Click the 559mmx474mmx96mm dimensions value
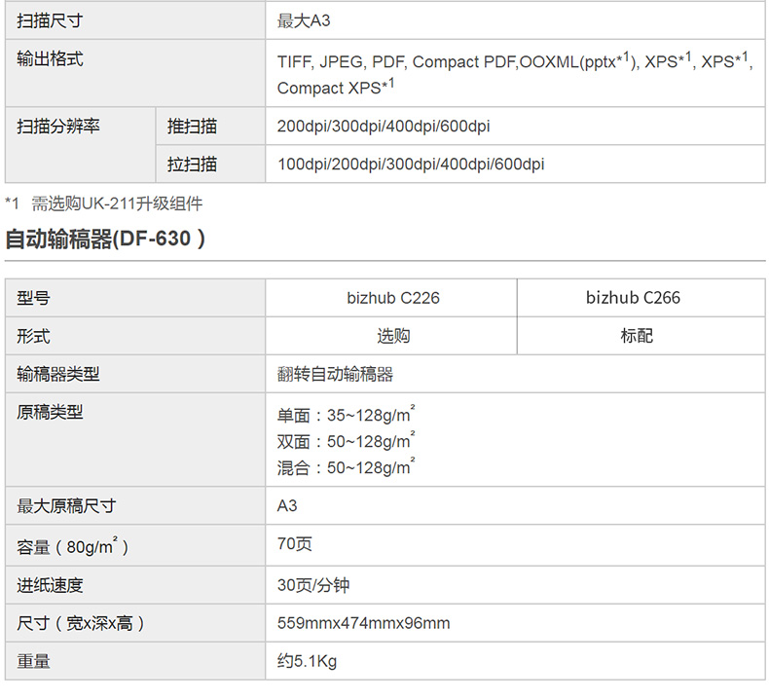This screenshot has width=769, height=700. pyautogui.click(x=363, y=623)
